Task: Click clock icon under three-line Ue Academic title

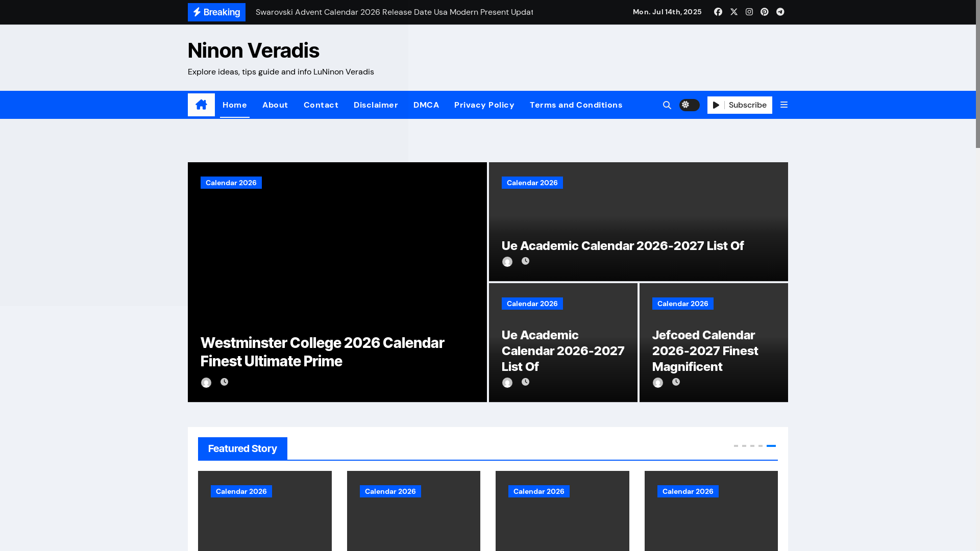Action: pos(525,382)
